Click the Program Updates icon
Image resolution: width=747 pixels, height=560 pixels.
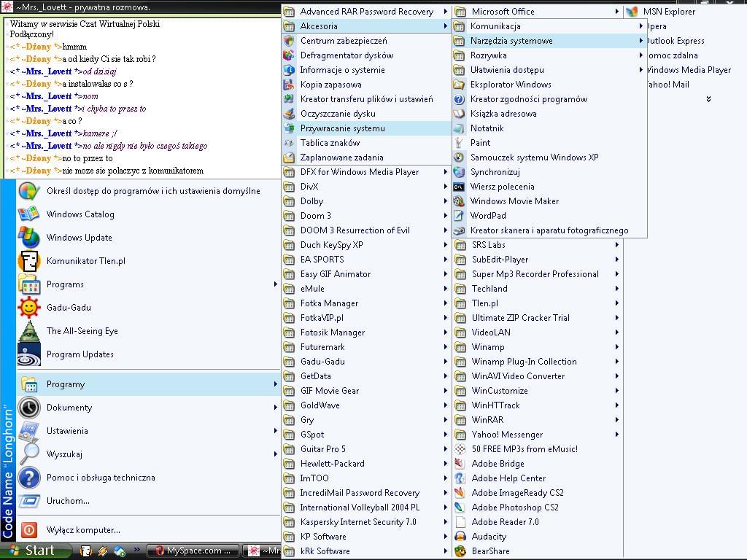click(x=28, y=354)
